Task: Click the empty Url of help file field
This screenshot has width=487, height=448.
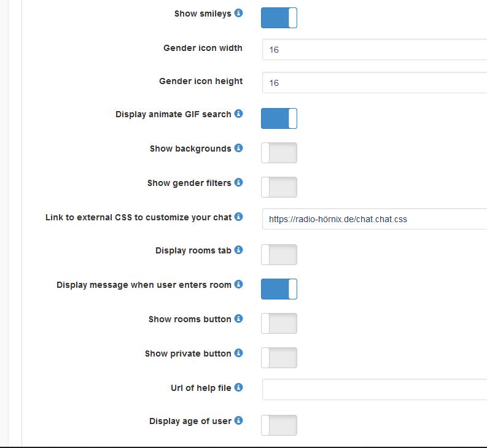Action: pyautogui.click(x=375, y=390)
